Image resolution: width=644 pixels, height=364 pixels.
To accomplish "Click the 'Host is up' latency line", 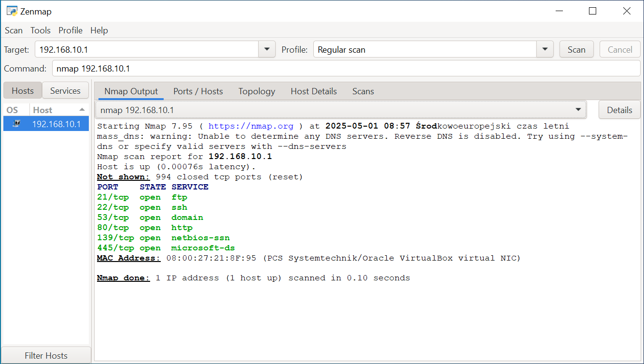I will pos(176,167).
